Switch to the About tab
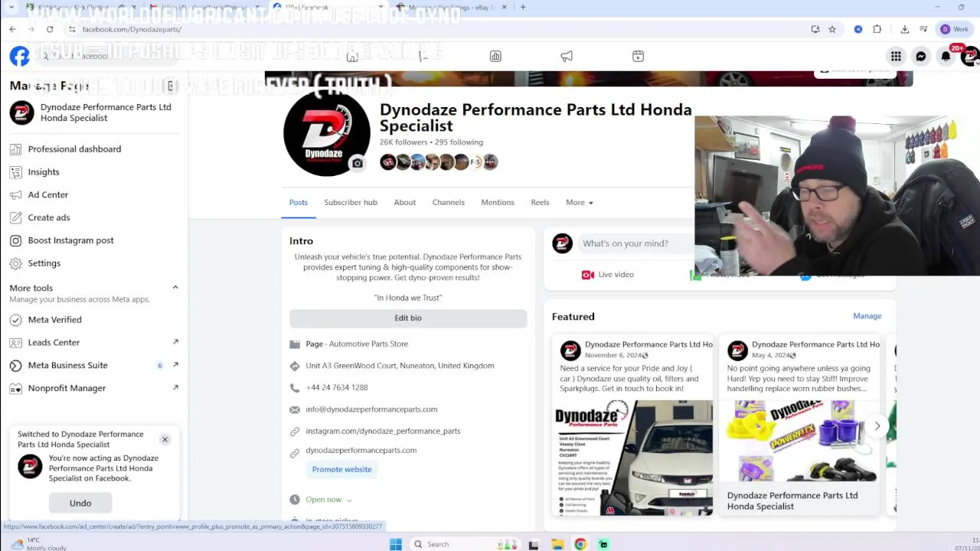 click(x=405, y=202)
